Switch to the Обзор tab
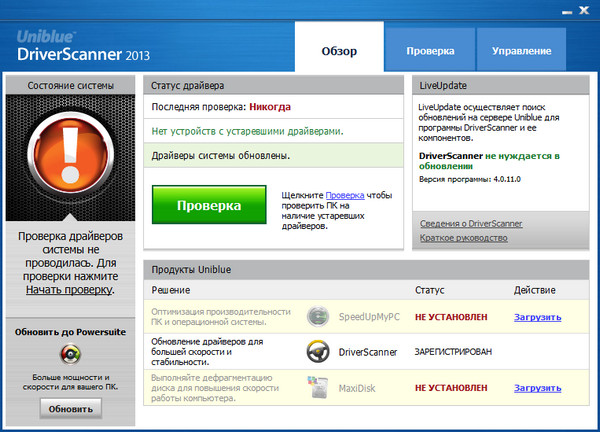This screenshot has height=432, width=600. (x=339, y=49)
